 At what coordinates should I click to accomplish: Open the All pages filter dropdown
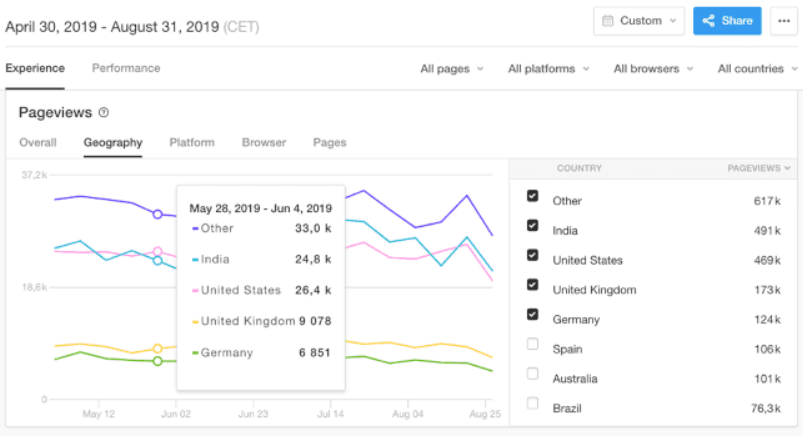(x=451, y=69)
